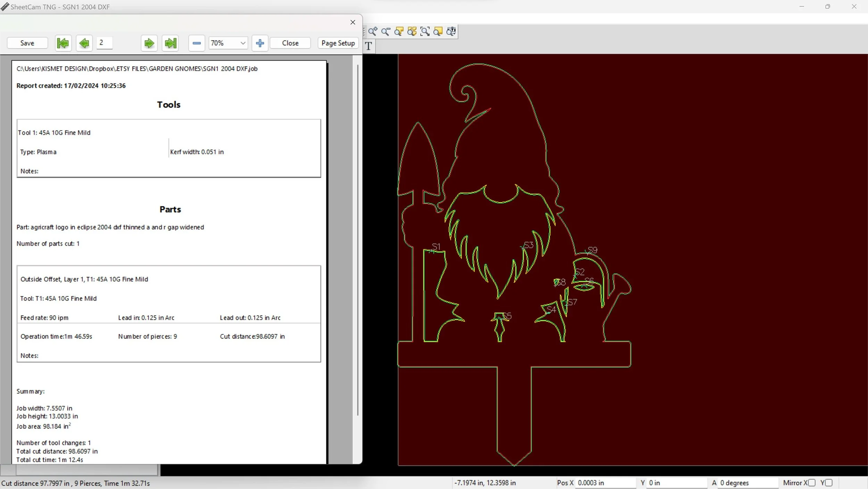Click the page number field
Image resolution: width=868 pixels, height=489 pixels.
(x=104, y=43)
